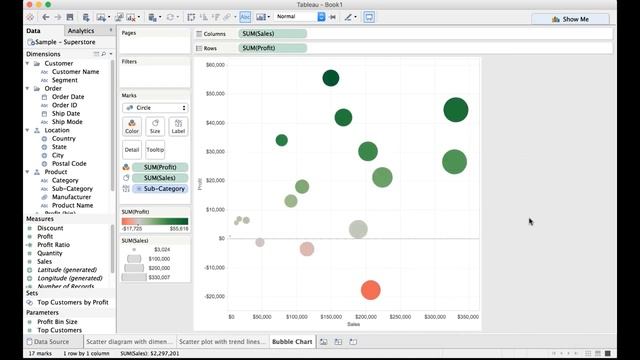Click the New Worksheet toolbar icon
This screenshot has height=360, width=640.
101,17
